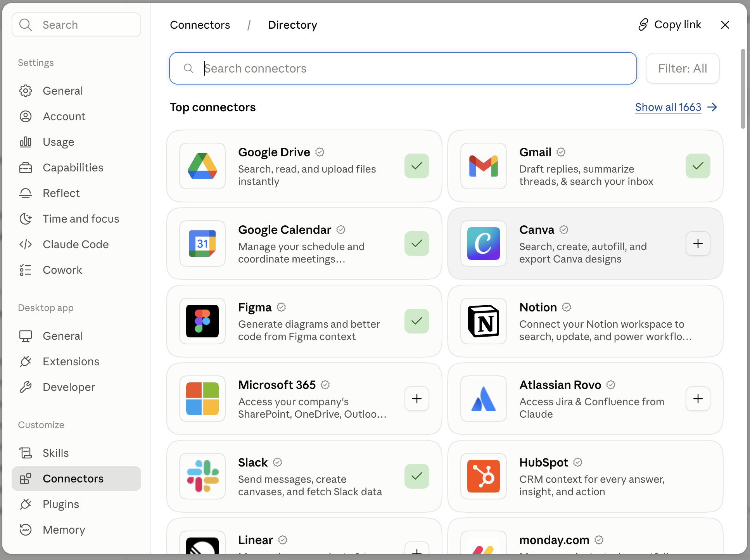Select Claude Code in the sidebar
This screenshot has height=560, width=750.
point(76,244)
